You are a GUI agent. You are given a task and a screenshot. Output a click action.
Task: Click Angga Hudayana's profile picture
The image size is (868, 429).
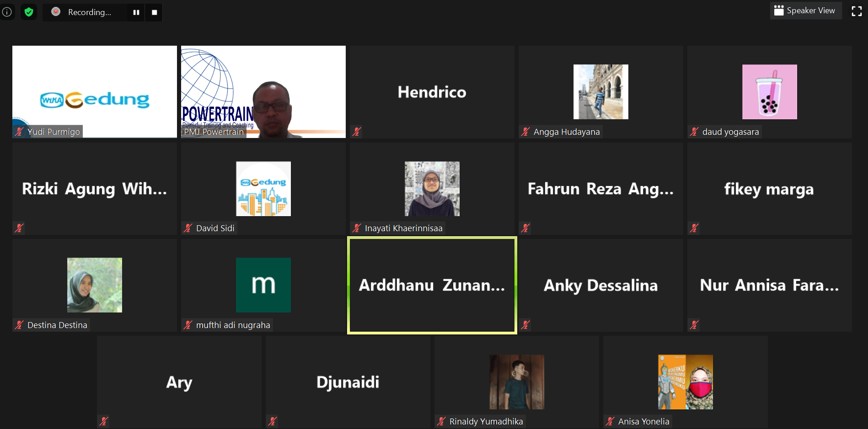coord(600,92)
